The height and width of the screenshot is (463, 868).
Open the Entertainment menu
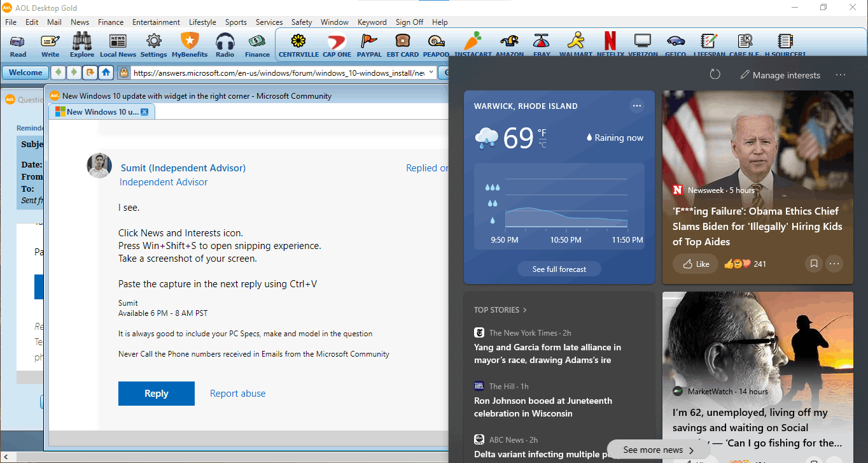(156, 22)
